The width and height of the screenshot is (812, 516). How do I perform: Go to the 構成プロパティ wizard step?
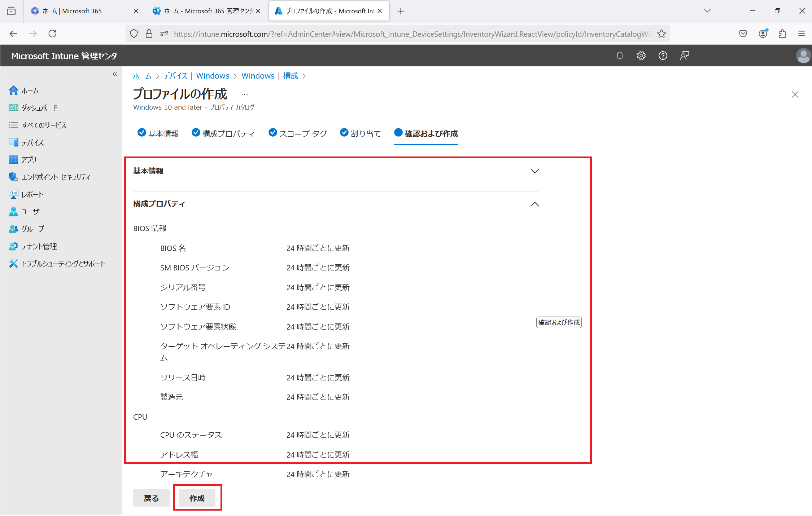(x=223, y=133)
